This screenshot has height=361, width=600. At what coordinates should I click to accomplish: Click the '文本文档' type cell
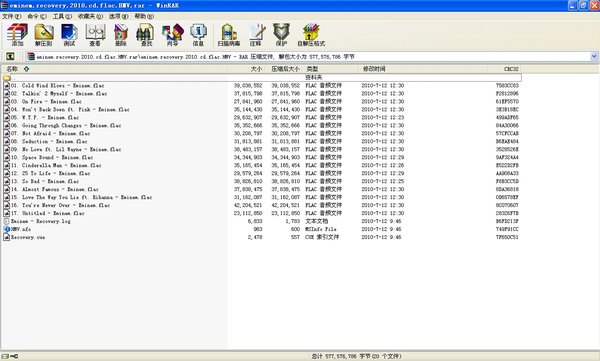pos(316,221)
